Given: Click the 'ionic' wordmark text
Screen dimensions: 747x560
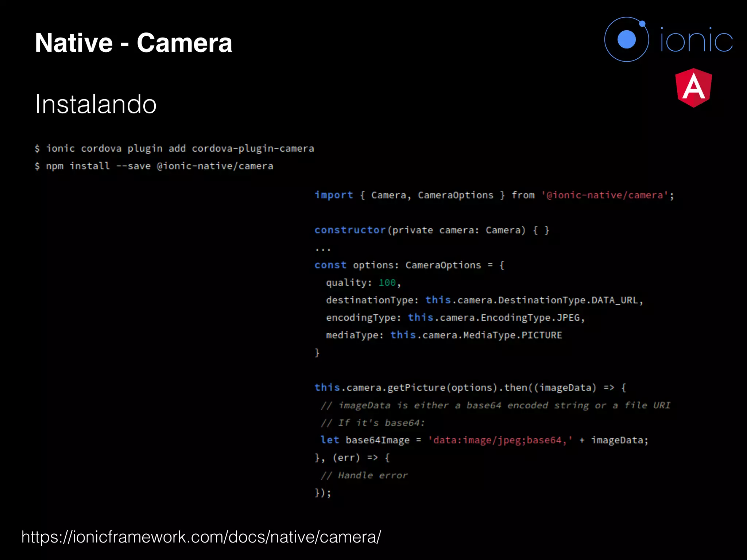Looking at the screenshot, I should pos(696,40).
